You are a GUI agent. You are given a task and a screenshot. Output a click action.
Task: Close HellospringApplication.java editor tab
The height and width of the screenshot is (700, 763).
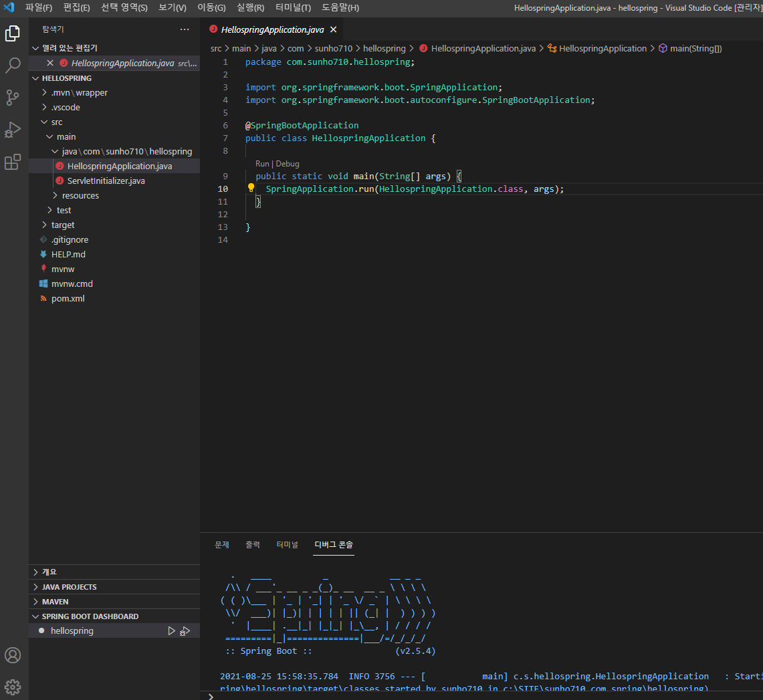[x=333, y=29]
